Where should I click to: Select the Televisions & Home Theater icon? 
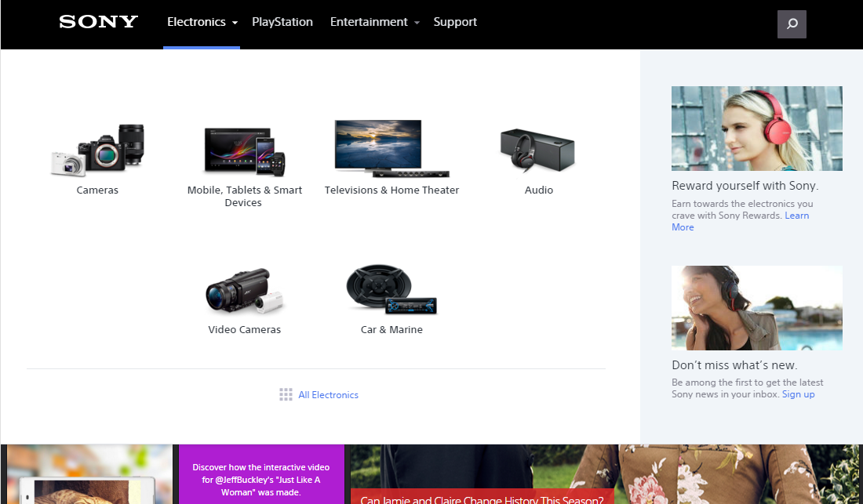click(391, 149)
